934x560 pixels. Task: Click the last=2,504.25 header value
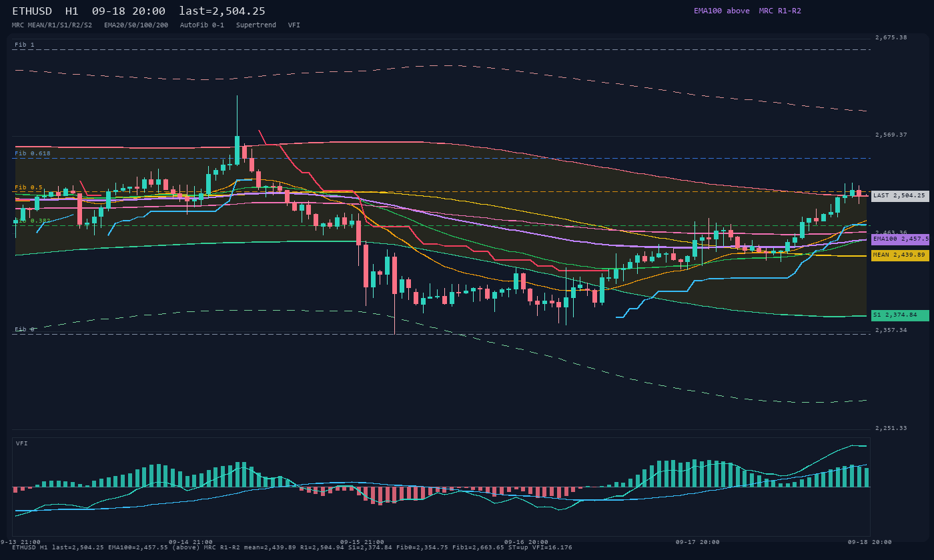[222, 11]
